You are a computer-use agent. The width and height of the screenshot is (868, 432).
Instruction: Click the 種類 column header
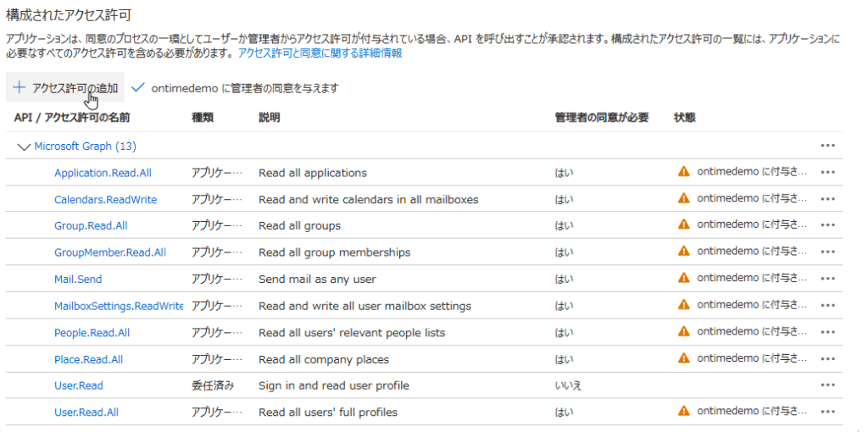[203, 117]
